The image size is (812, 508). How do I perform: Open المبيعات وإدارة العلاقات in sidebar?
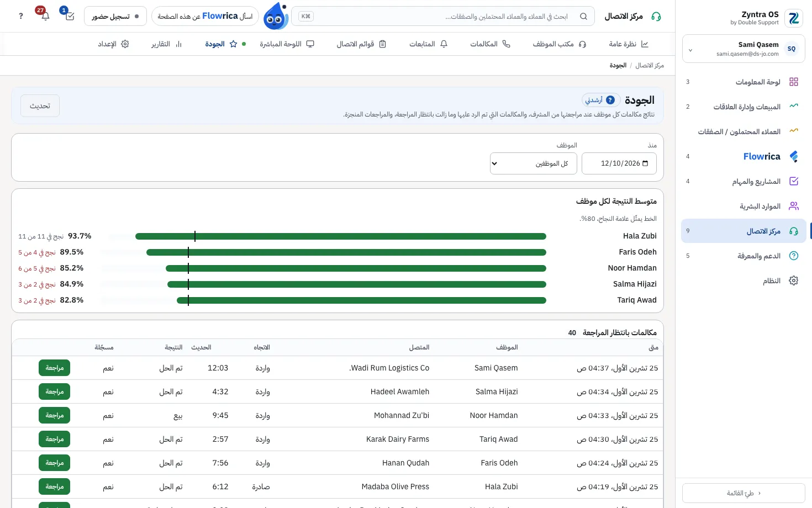pos(744,107)
